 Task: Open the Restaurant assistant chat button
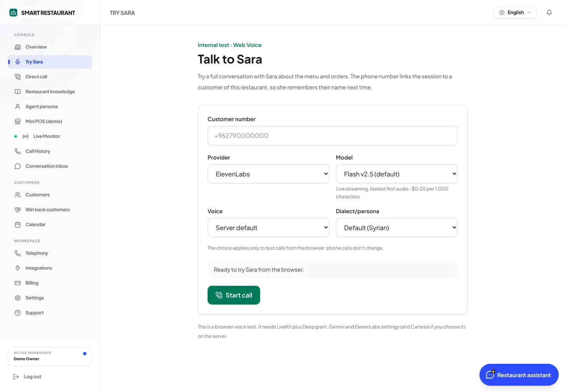pos(519,375)
